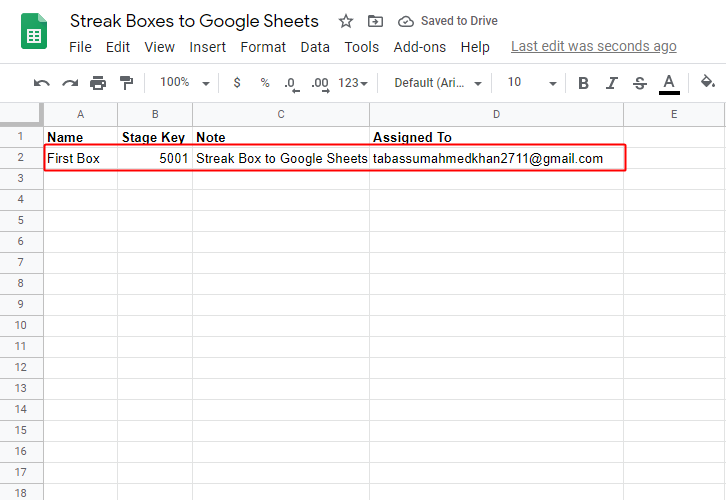This screenshot has width=726, height=500.
Task: Click the tabassumahmedkhan2711@gmail.com cell
Action: [x=496, y=158]
